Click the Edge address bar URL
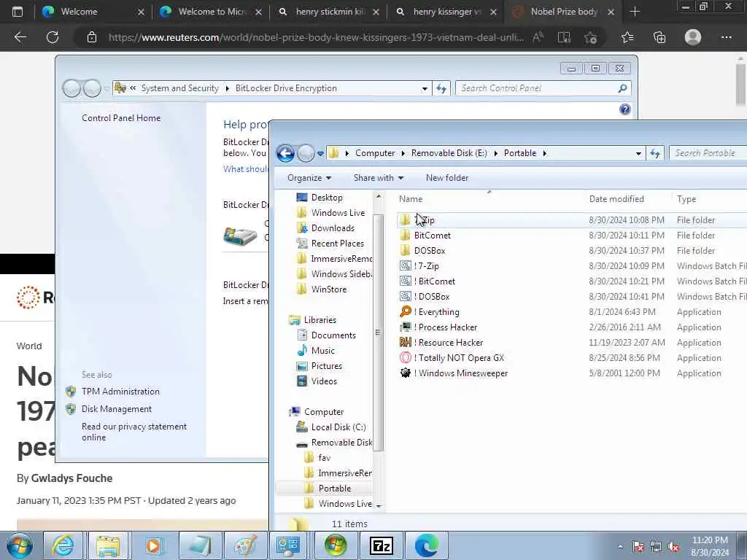The height and width of the screenshot is (560, 747). point(316,37)
